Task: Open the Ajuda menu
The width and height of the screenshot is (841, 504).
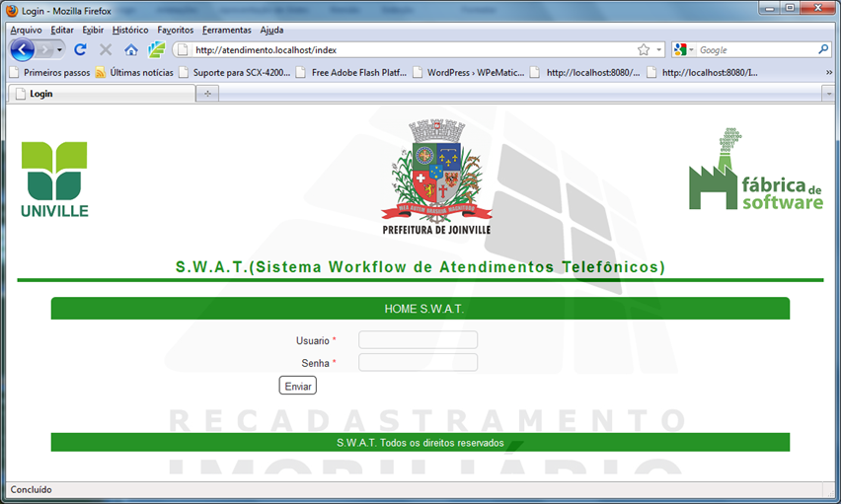Action: [271, 30]
